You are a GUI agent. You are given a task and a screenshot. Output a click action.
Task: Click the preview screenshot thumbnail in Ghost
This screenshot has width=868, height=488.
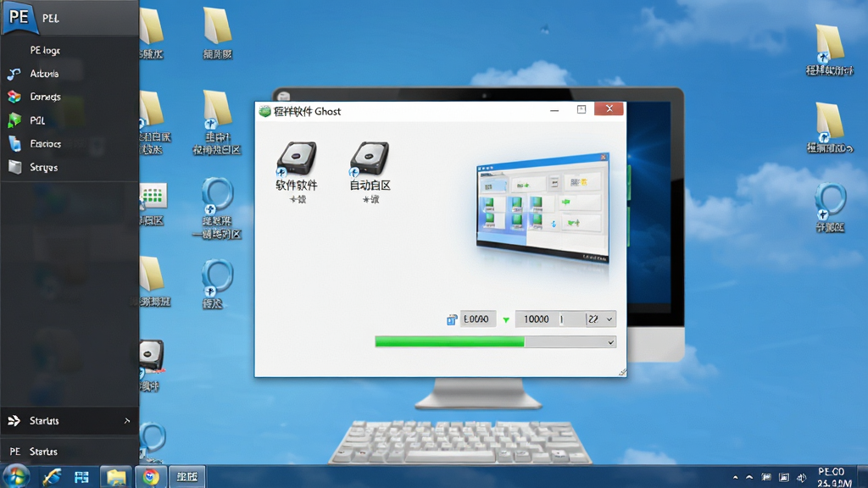[x=542, y=208]
